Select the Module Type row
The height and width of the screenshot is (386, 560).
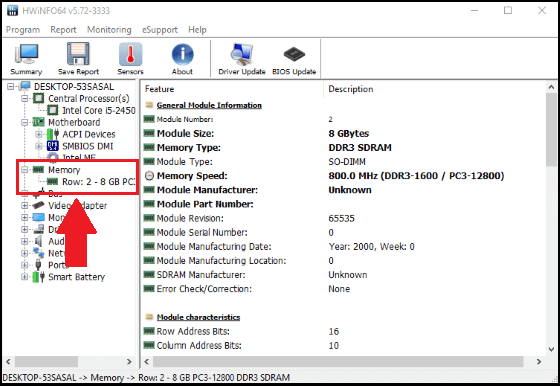[344, 162]
